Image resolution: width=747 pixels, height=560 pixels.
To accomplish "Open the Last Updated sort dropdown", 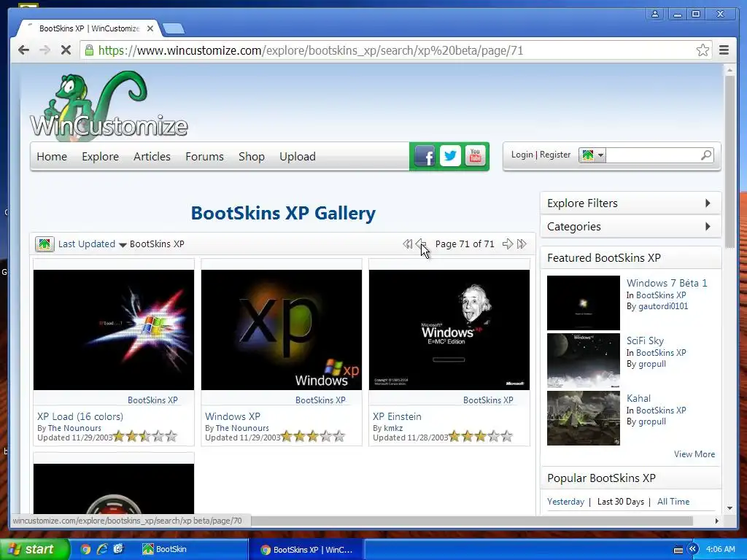I will (x=92, y=244).
